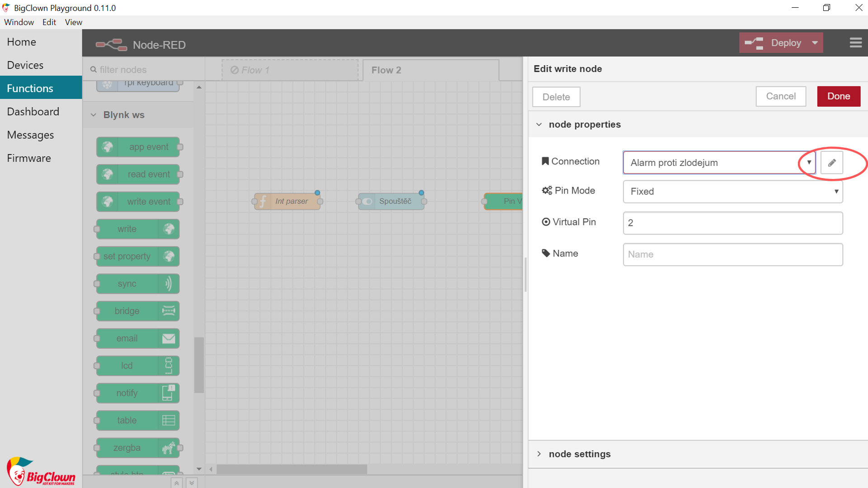Screen dimensions: 868x488
Task: Select the email node
Action: point(137,338)
